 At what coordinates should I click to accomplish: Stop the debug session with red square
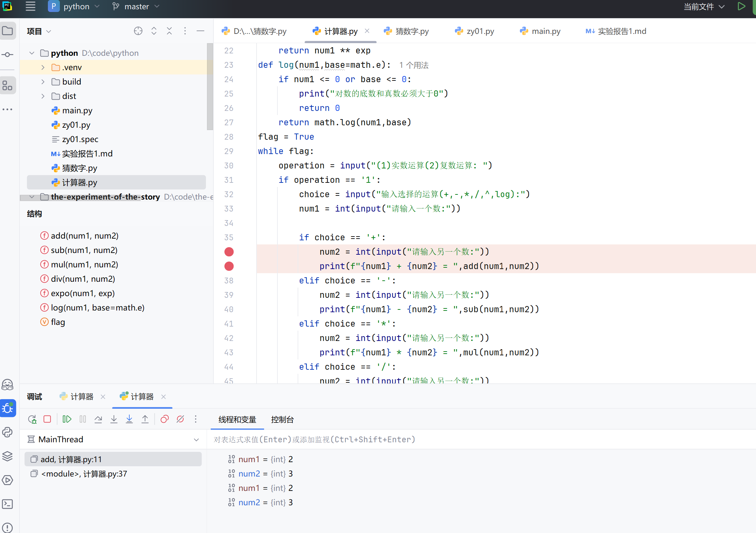(47, 419)
